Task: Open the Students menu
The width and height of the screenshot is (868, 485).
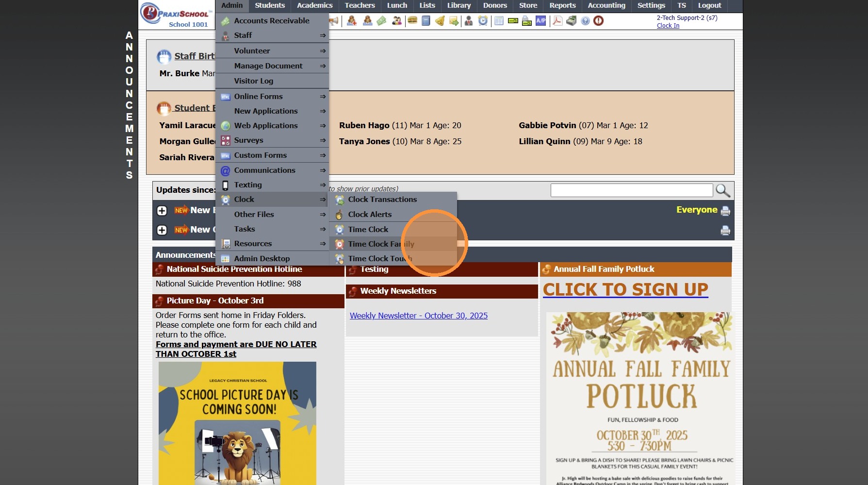Action: point(270,5)
